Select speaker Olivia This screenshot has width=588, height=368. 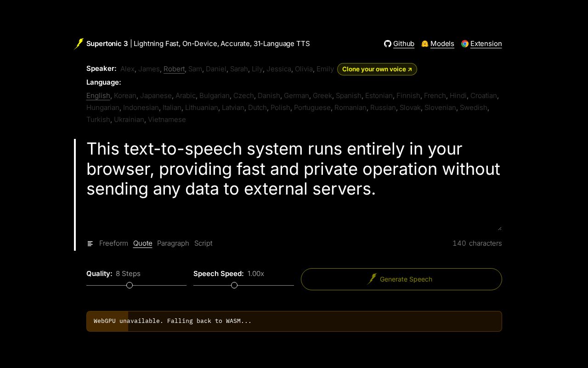pos(304,69)
